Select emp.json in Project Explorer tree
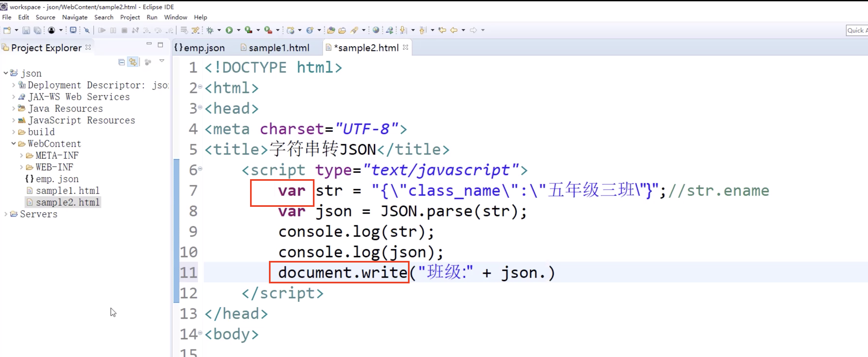This screenshot has height=357, width=868. [52, 179]
